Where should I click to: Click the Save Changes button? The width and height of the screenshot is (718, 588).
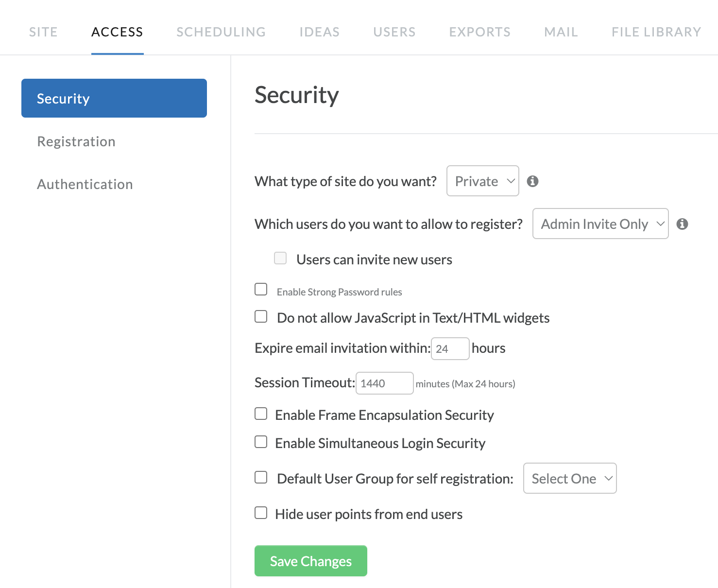point(311,561)
